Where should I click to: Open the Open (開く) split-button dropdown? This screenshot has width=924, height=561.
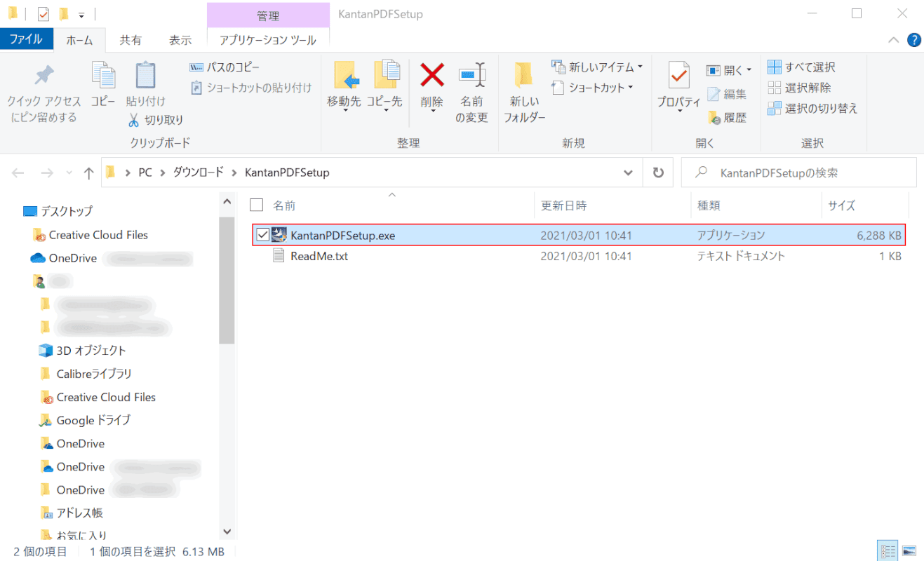[749, 70]
